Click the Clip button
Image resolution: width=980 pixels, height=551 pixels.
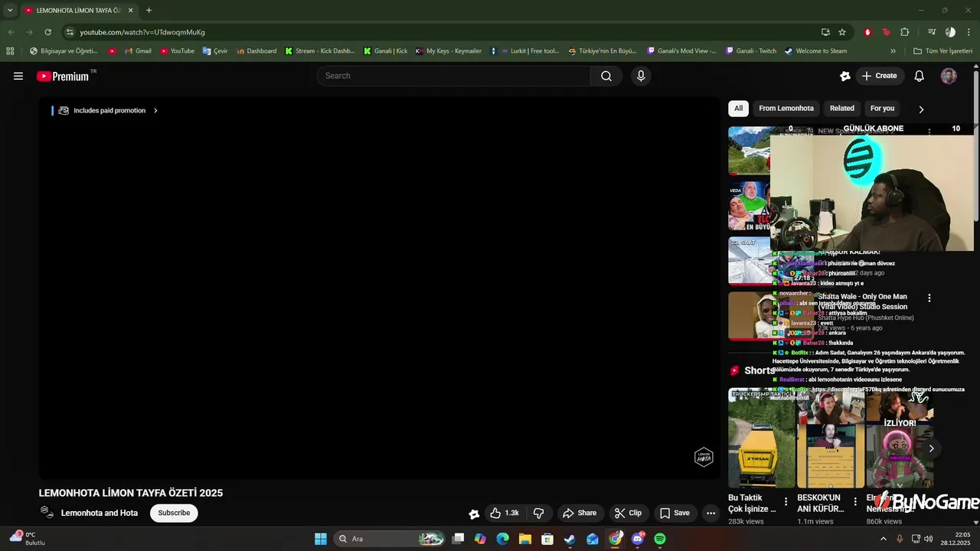pyautogui.click(x=629, y=513)
